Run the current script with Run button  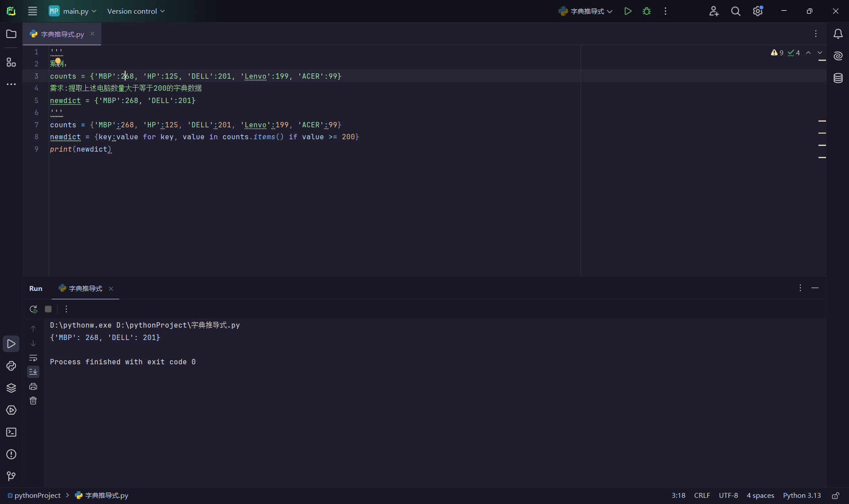(x=627, y=11)
